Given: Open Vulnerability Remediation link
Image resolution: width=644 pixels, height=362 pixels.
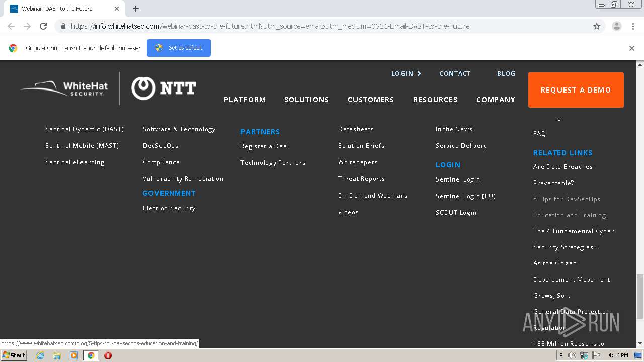Looking at the screenshot, I should tap(183, 179).
